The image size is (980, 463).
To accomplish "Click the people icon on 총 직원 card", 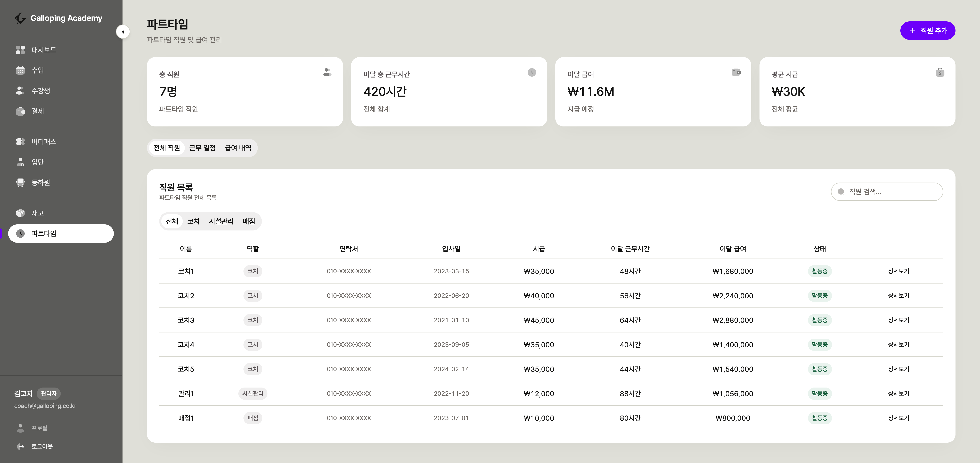I will (x=327, y=72).
